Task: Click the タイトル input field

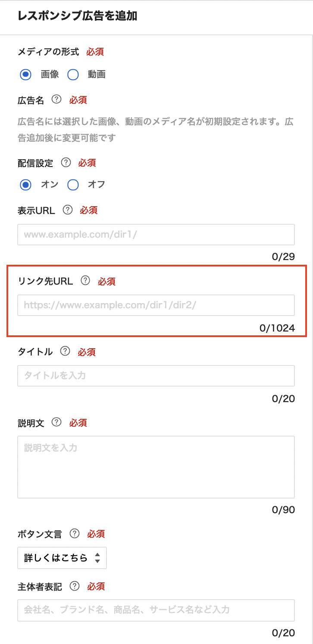Action: point(156,376)
